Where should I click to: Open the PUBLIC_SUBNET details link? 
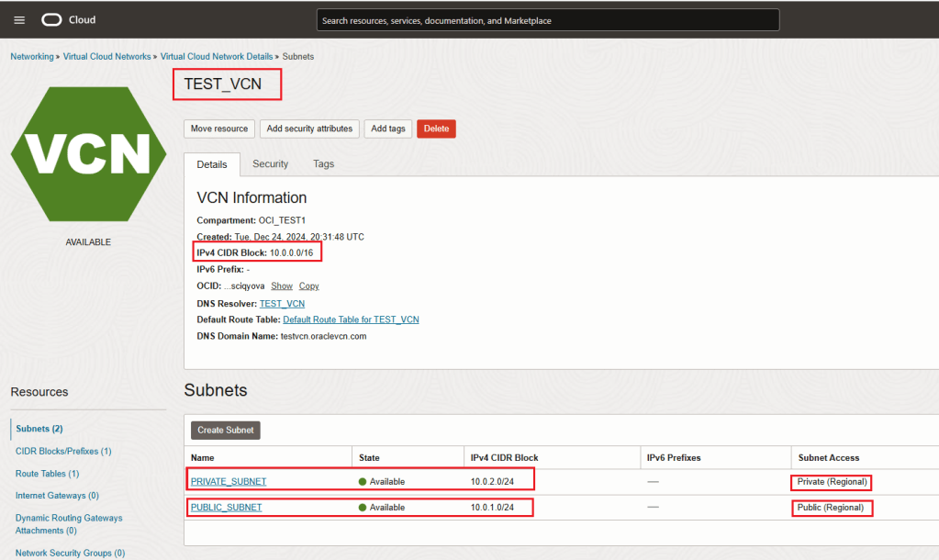point(226,507)
